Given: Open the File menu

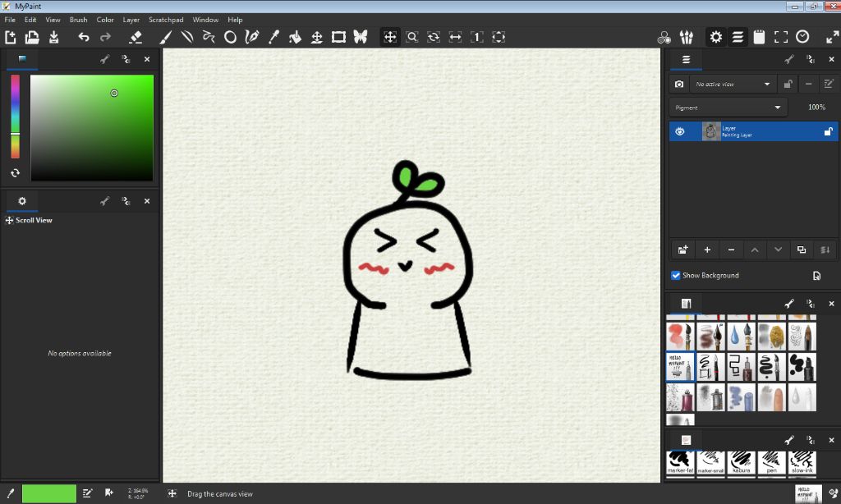Looking at the screenshot, I should (10, 20).
